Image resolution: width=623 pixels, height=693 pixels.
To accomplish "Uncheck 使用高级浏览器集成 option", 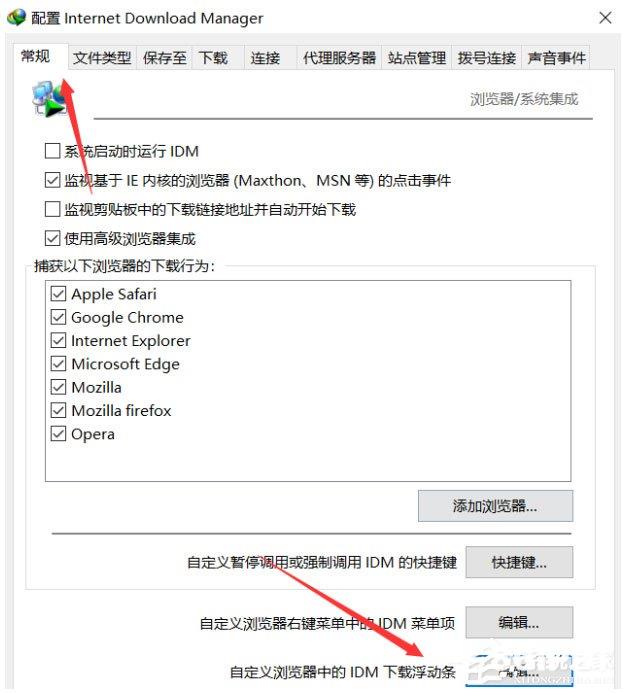I will [53, 239].
